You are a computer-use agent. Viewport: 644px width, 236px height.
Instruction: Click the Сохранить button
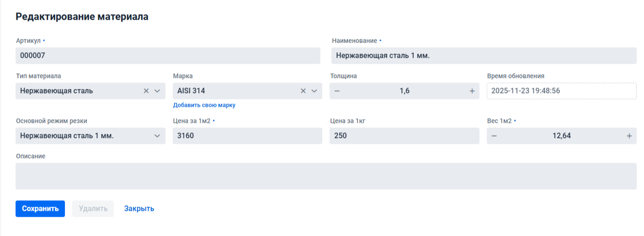click(40, 209)
